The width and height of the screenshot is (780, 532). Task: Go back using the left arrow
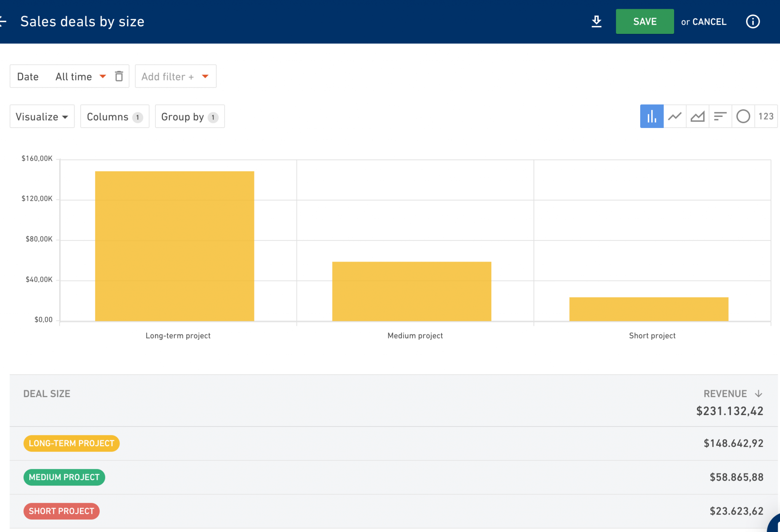(3, 21)
